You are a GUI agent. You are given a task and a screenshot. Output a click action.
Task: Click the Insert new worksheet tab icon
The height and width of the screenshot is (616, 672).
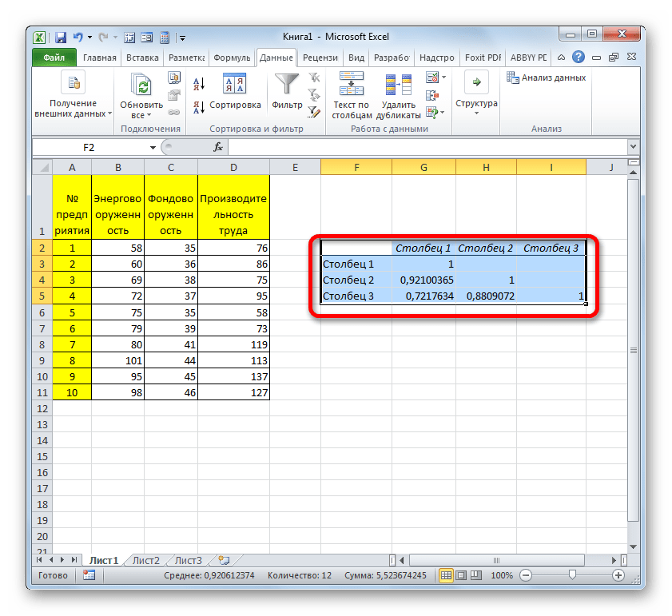click(225, 560)
